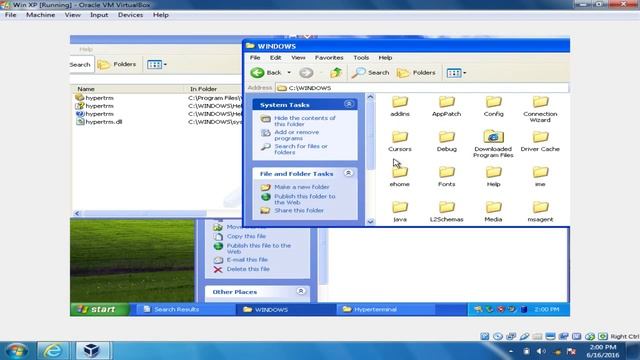Open Tools menu in WINDOWS explorer

(x=361, y=58)
